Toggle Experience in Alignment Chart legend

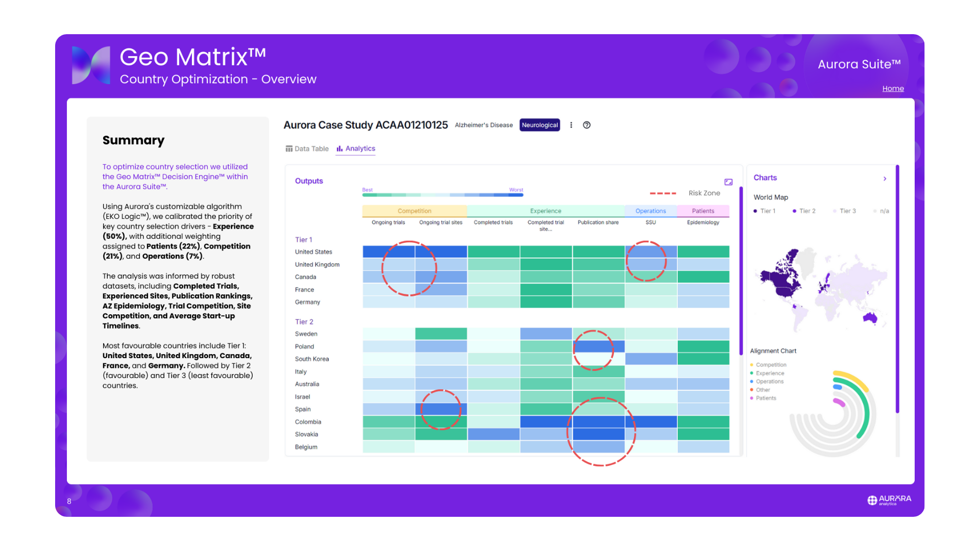(767, 373)
